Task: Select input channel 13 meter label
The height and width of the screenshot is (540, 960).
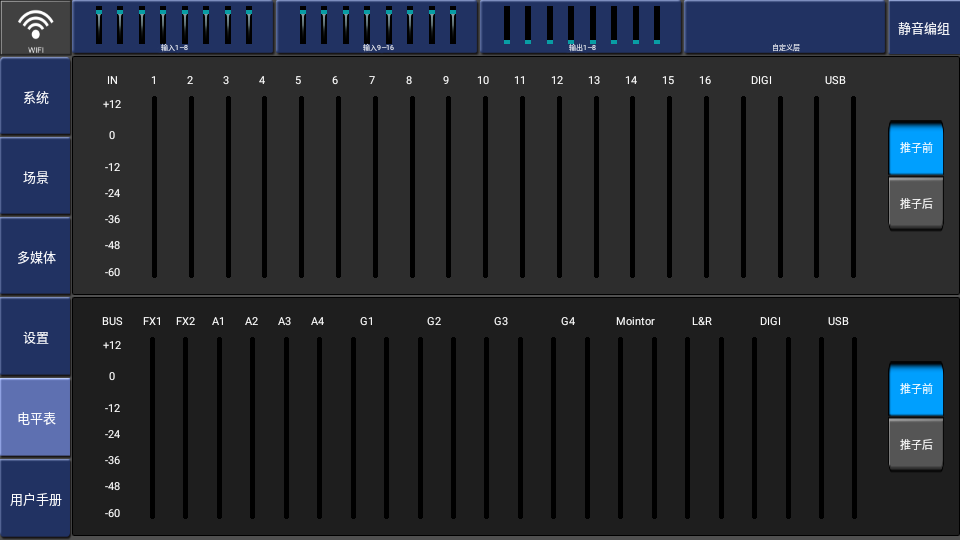Action: click(x=594, y=80)
